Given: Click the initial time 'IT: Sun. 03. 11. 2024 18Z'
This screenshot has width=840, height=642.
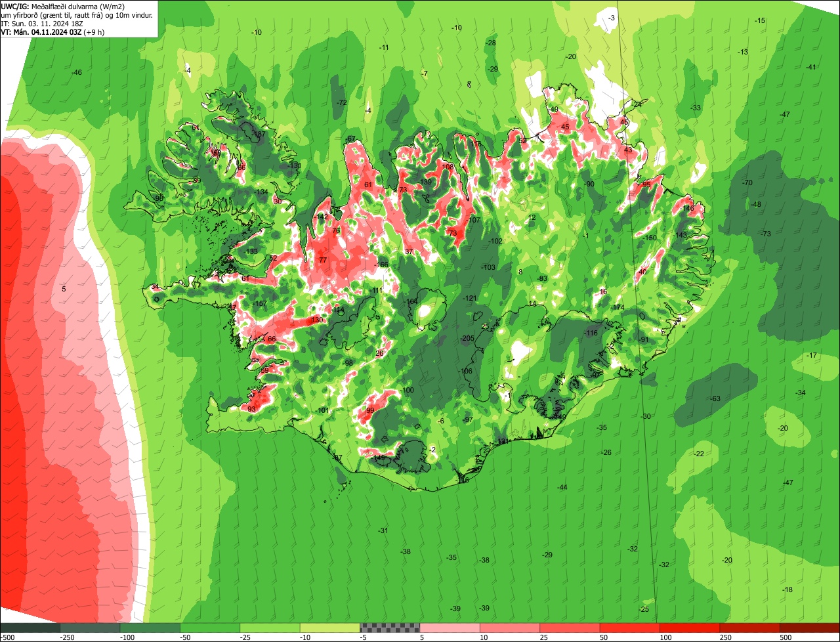Looking at the screenshot, I should [x=42, y=23].
